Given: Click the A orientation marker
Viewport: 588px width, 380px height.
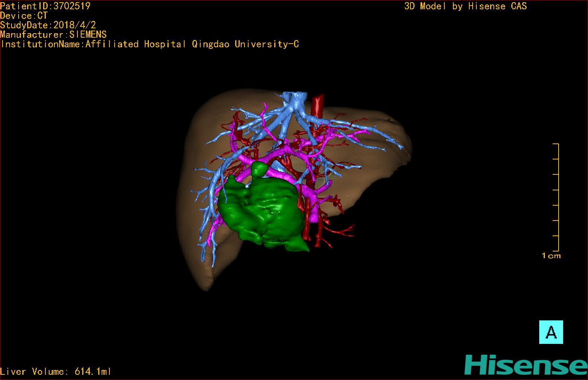Looking at the screenshot, I should tap(551, 332).
